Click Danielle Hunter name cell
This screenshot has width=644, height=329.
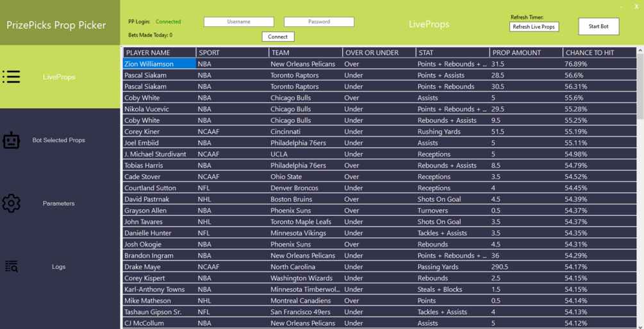(x=160, y=233)
